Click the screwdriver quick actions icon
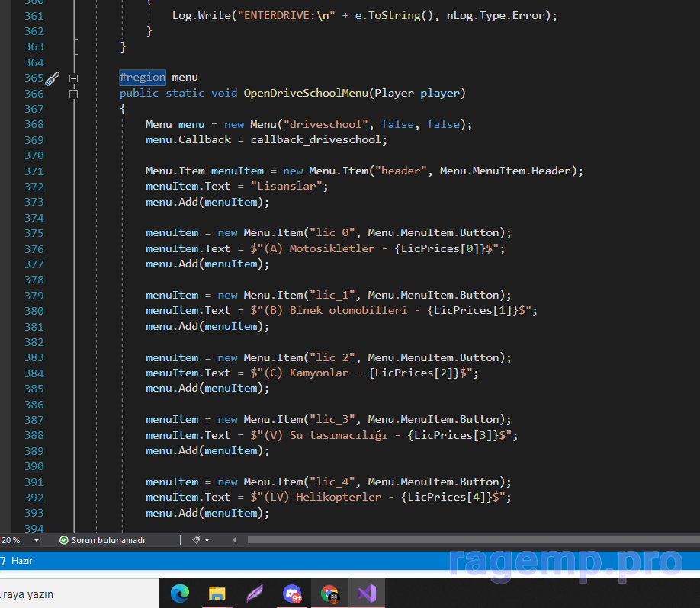Viewport: 700px width, 608px height. (52, 78)
